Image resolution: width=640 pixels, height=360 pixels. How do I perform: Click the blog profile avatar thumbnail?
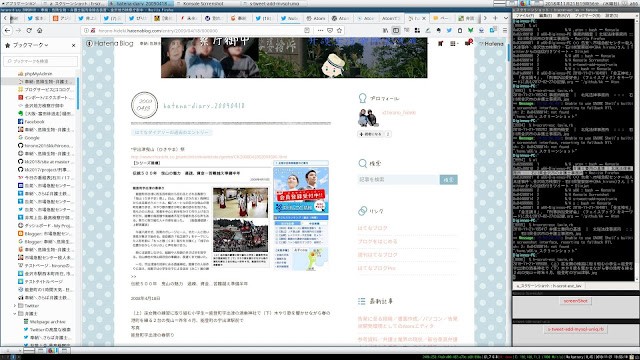point(368,118)
